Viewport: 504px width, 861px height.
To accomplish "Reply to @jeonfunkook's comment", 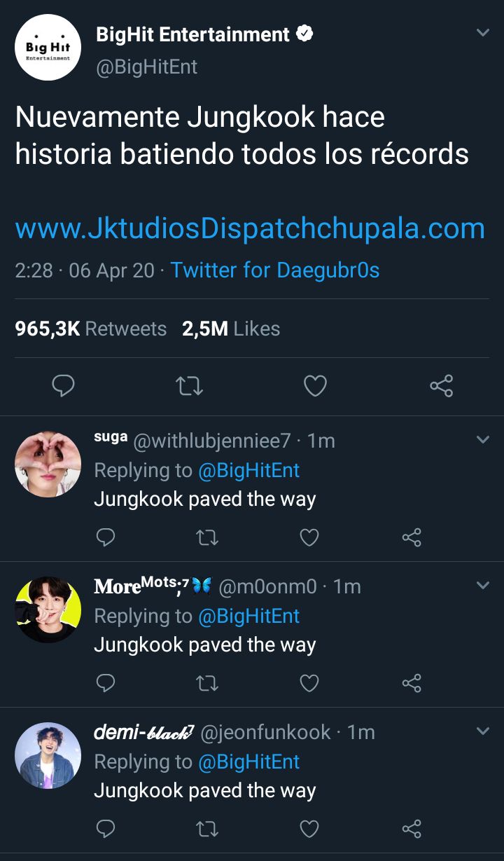I will (105, 829).
